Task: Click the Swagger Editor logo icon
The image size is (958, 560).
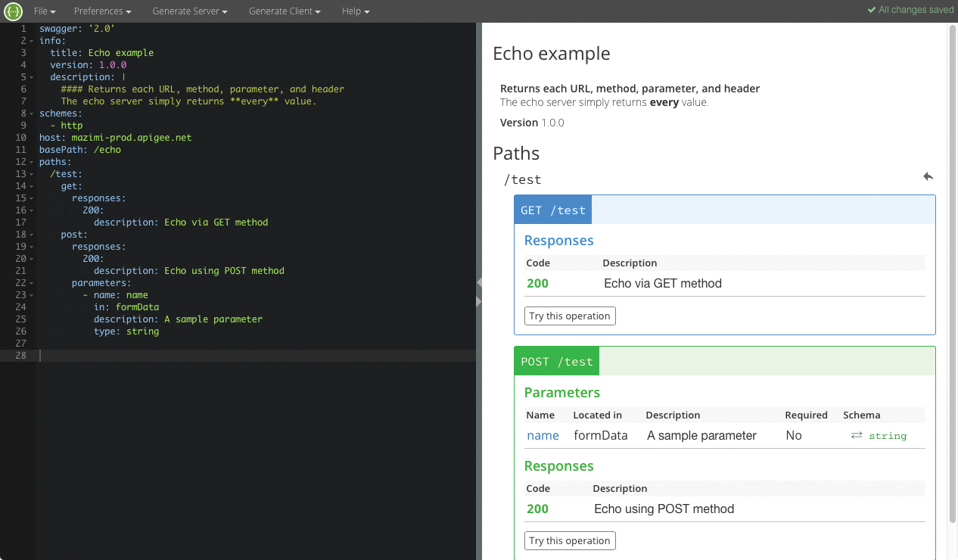Action: 14,11
